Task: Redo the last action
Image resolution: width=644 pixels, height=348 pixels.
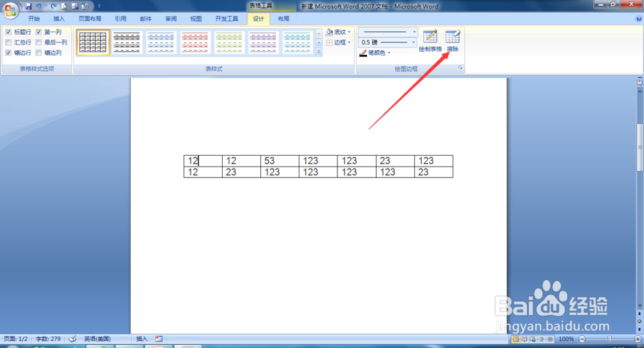Action: (x=54, y=6)
